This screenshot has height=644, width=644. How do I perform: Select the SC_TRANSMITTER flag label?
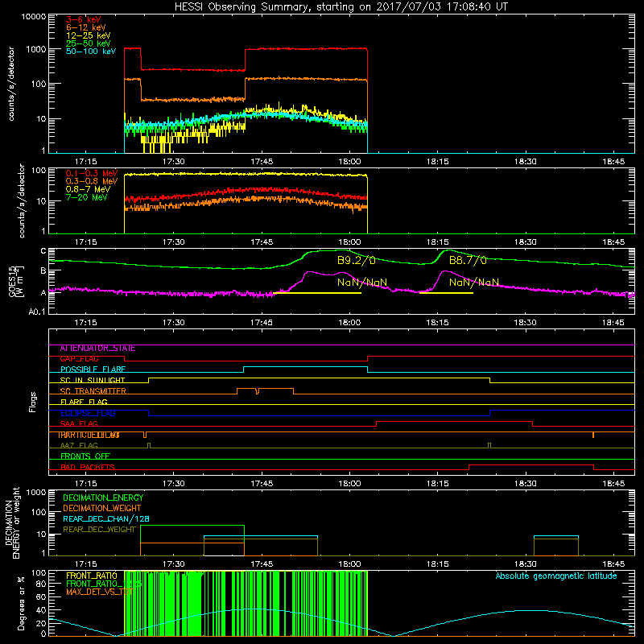click(93, 391)
